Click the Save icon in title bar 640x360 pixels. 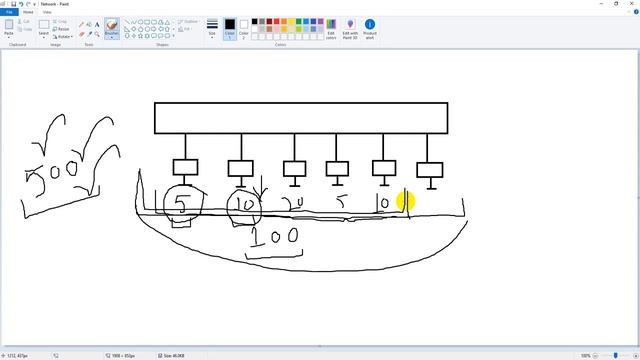[13, 4]
